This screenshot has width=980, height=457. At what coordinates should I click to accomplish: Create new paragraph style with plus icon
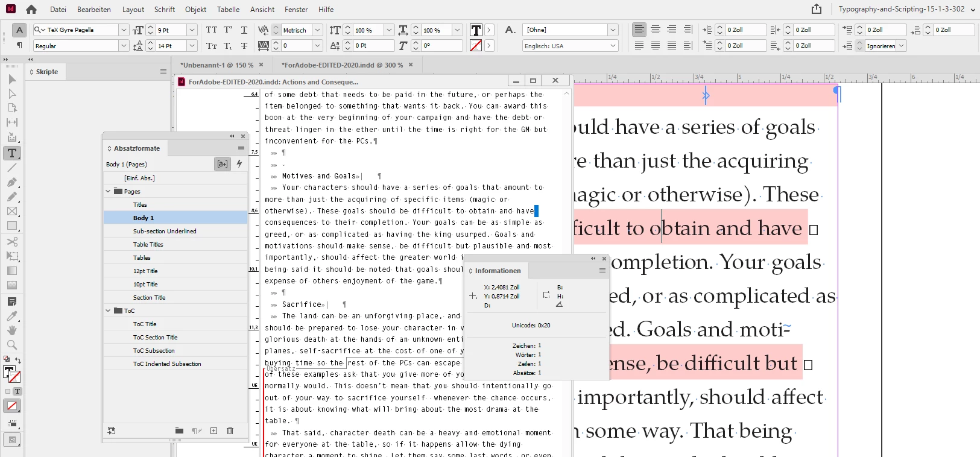coord(213,430)
